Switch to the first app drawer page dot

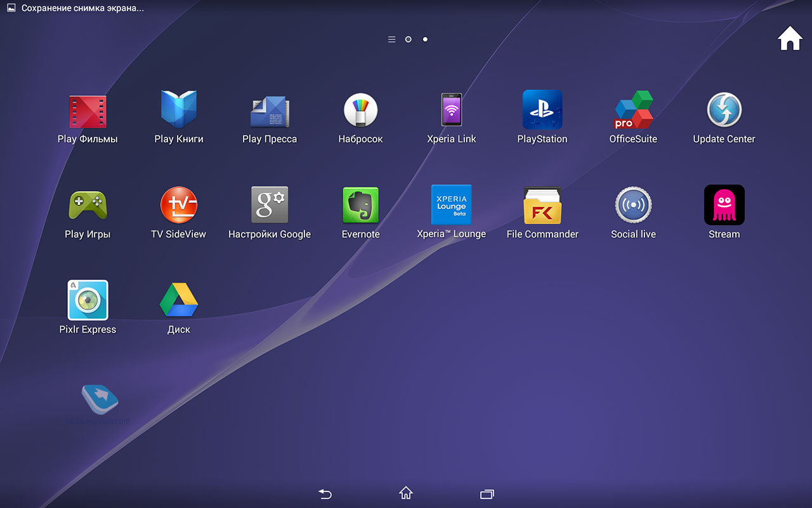(408, 39)
